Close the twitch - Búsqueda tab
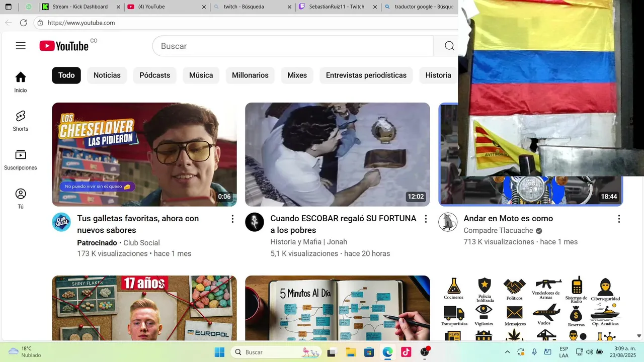Viewport: 644px width, 362px height. coord(289,7)
